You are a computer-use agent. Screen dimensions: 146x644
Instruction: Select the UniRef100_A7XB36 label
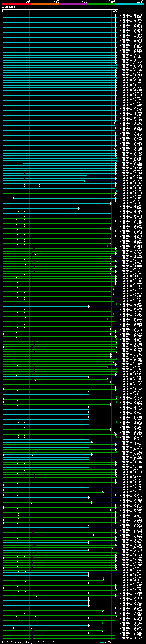pyautogui.click(x=131, y=110)
